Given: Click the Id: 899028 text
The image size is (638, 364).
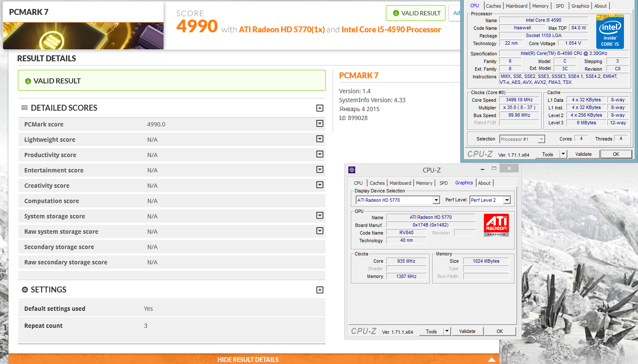Looking at the screenshot, I should (353, 118).
